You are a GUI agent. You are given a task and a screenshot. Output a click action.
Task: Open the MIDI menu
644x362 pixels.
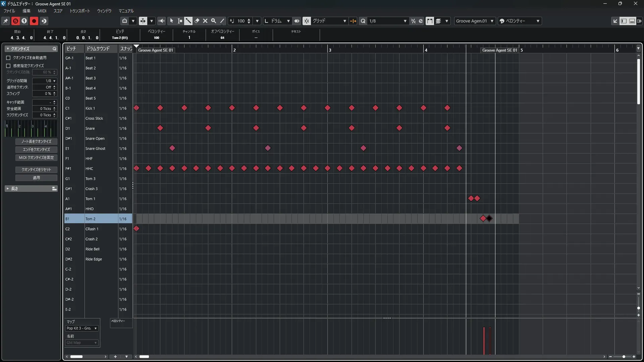(x=42, y=11)
